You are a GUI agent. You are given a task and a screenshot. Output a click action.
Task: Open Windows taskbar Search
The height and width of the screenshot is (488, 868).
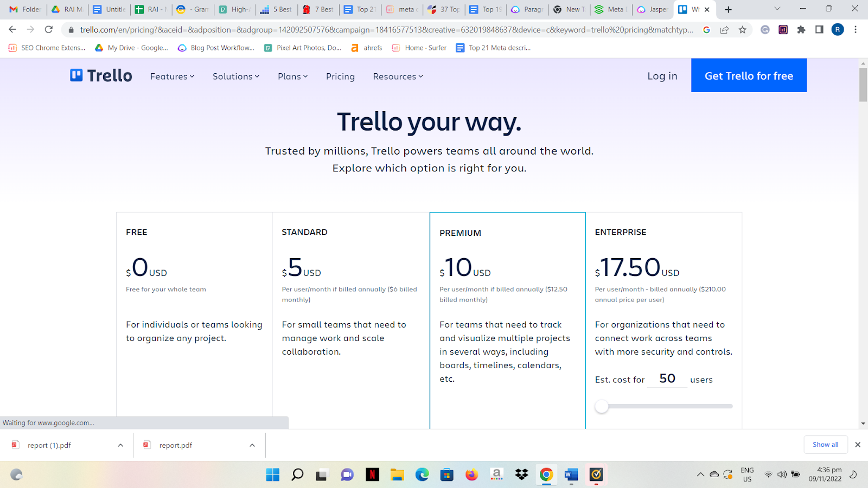297,475
